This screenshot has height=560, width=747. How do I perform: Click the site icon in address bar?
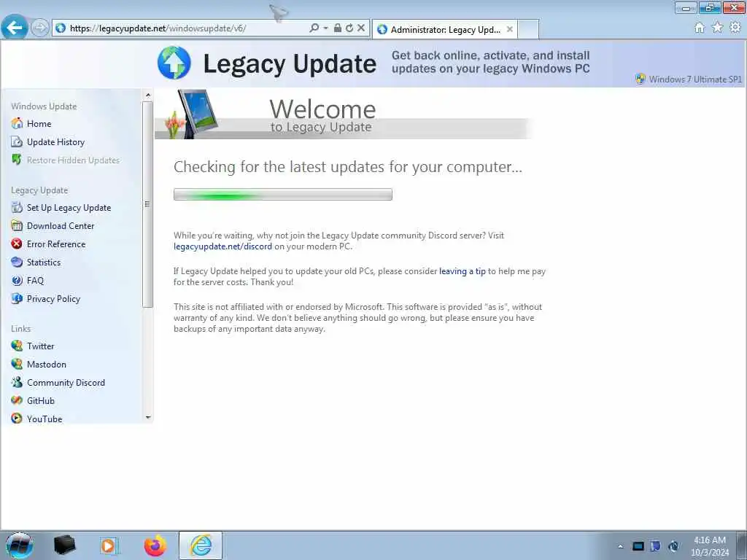click(x=61, y=28)
